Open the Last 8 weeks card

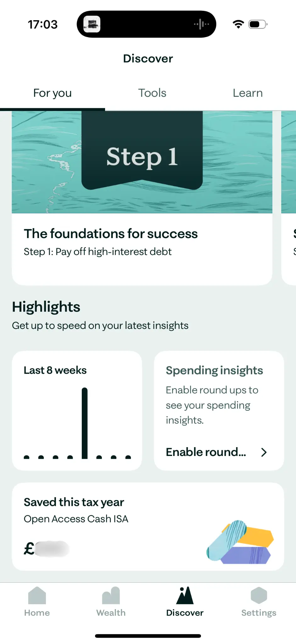(77, 410)
